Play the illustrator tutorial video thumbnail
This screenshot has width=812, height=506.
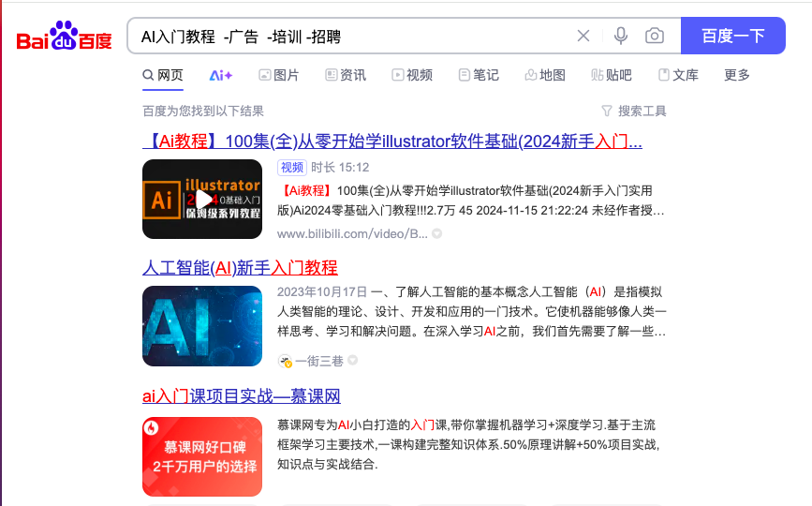[x=202, y=200]
